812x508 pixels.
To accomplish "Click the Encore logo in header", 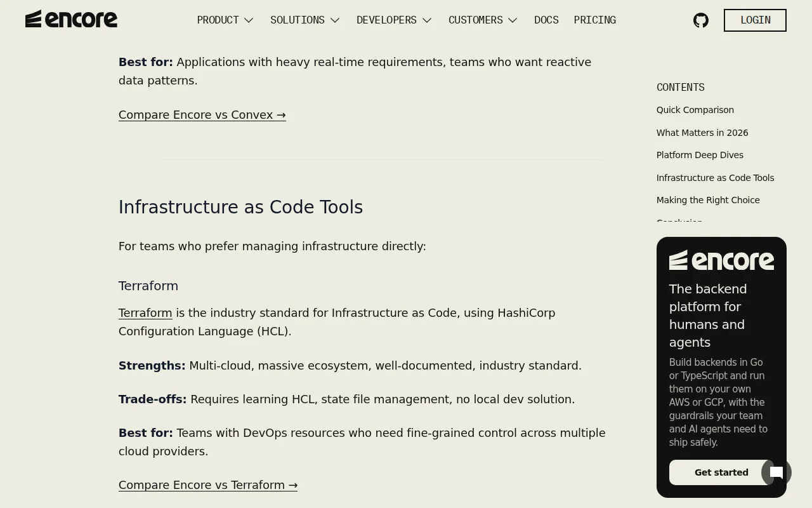I will click(x=71, y=19).
